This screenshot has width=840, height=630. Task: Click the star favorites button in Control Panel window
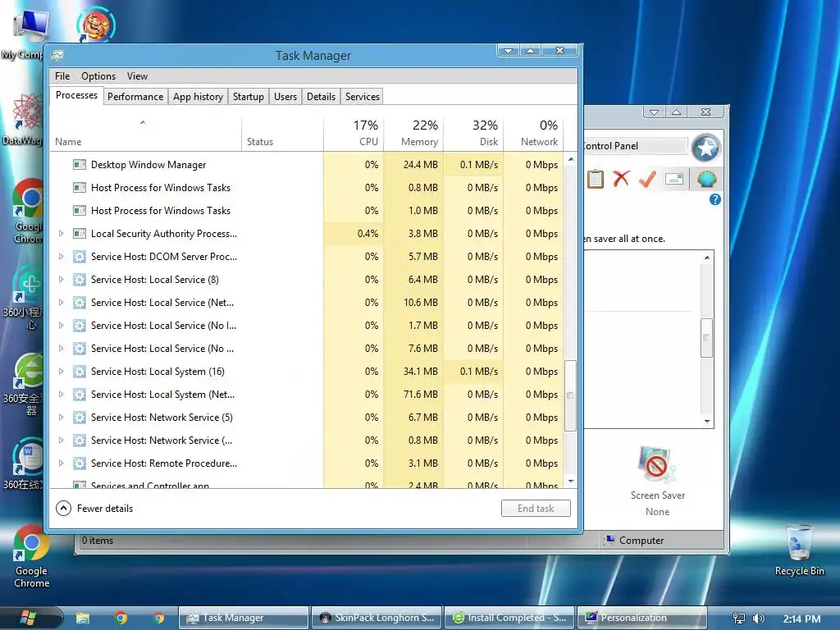[705, 148]
